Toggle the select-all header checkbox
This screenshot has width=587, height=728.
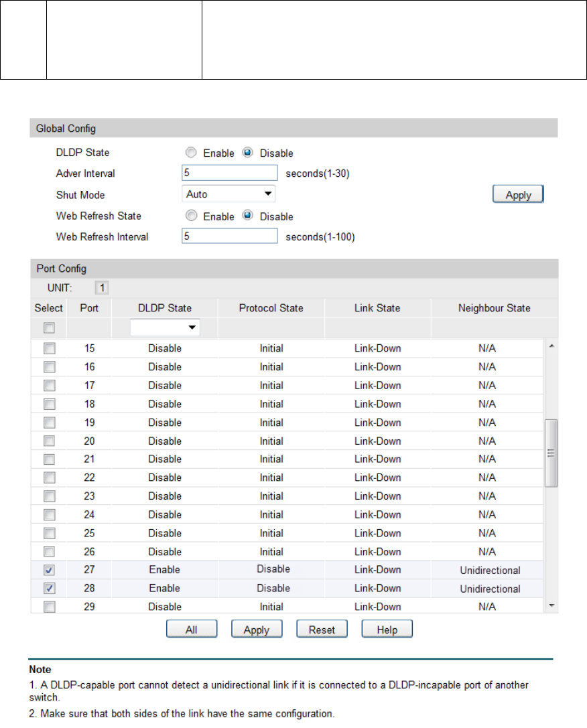click(x=49, y=327)
